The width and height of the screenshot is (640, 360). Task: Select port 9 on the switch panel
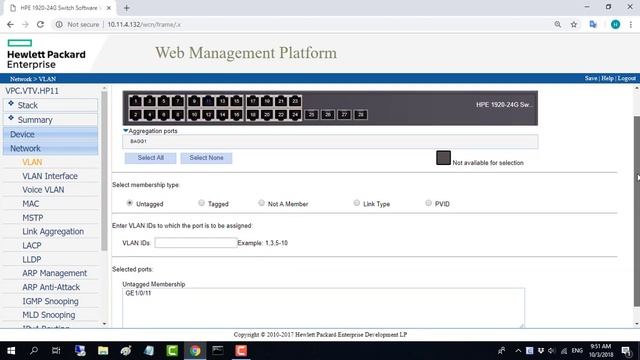[x=194, y=101]
